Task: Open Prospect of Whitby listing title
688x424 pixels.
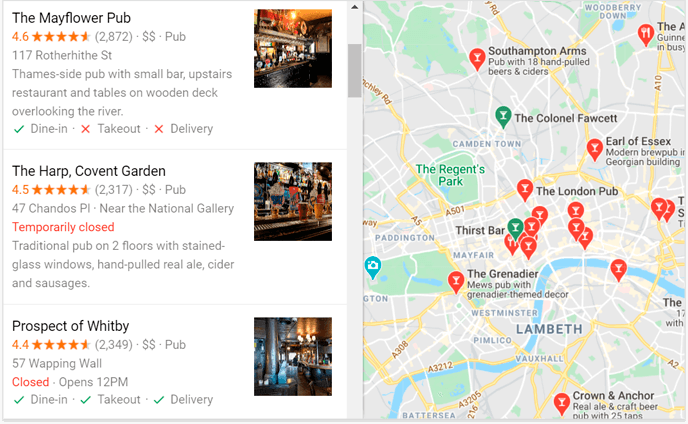Action: [71, 326]
